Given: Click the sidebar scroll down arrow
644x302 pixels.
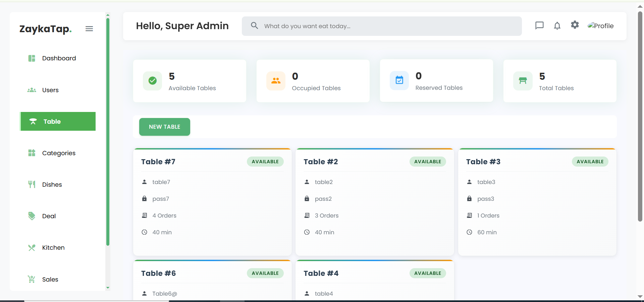Looking at the screenshot, I should click(x=108, y=288).
